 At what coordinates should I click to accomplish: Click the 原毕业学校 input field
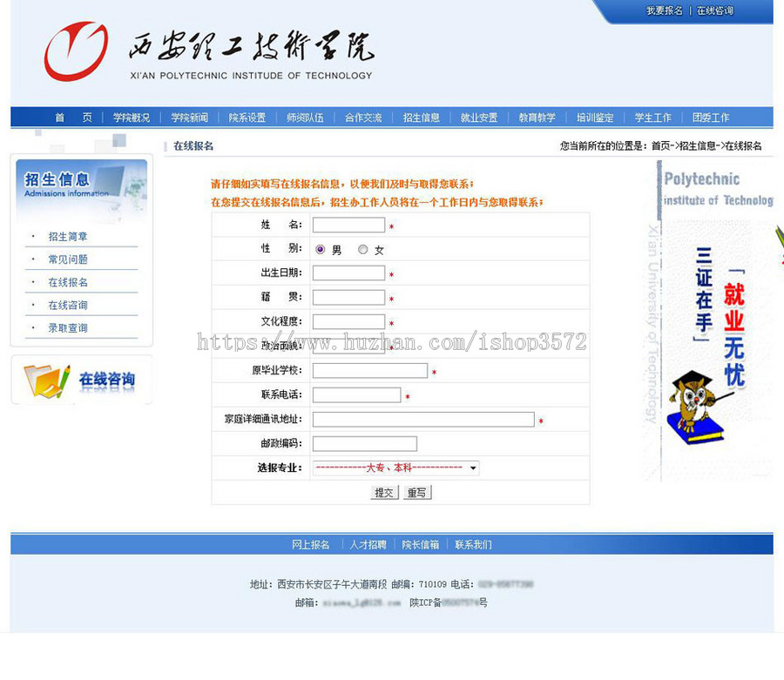click(370, 370)
